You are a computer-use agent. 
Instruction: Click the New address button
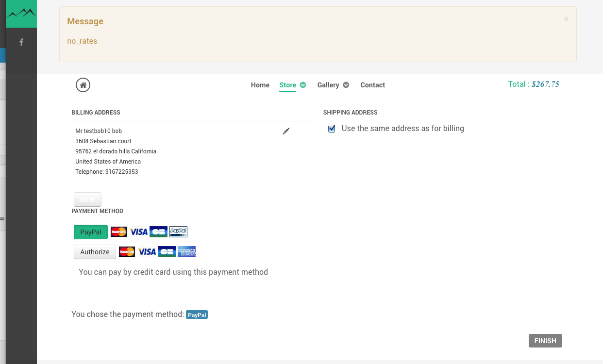click(87, 199)
